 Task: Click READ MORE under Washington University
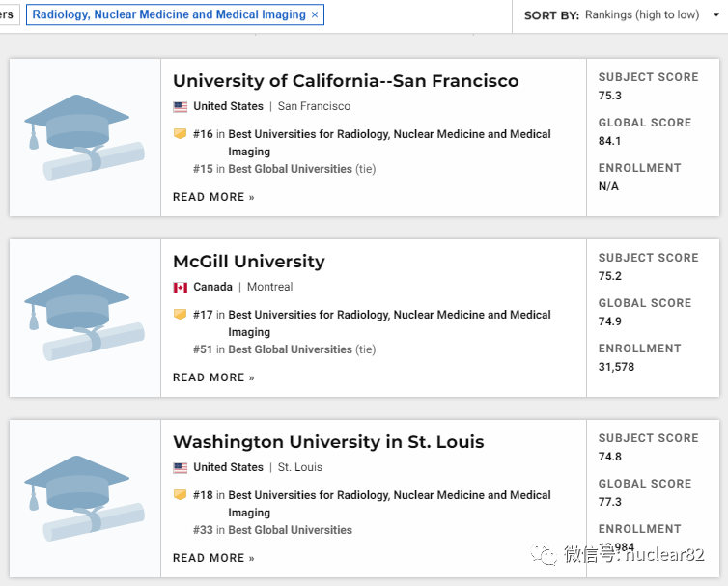click(x=213, y=558)
